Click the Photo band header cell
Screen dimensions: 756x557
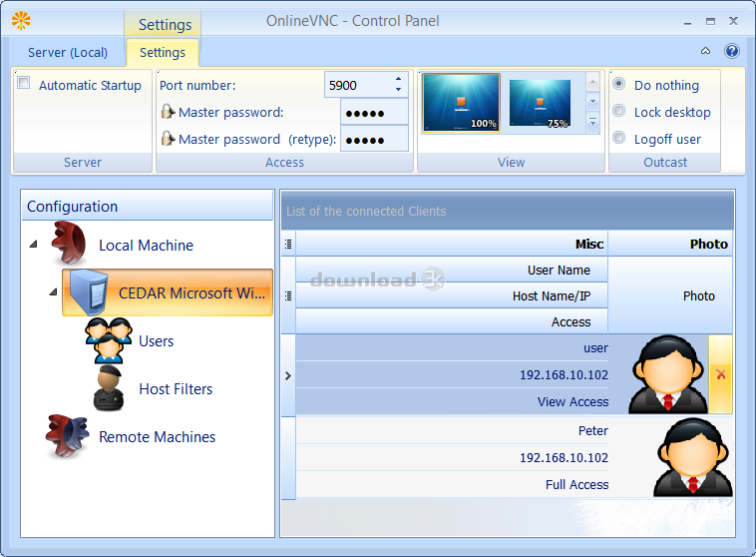coord(670,295)
